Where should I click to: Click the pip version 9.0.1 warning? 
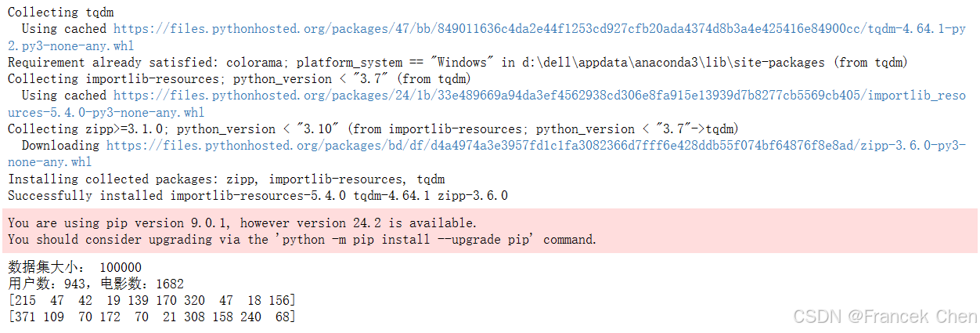pyautogui.click(x=242, y=223)
